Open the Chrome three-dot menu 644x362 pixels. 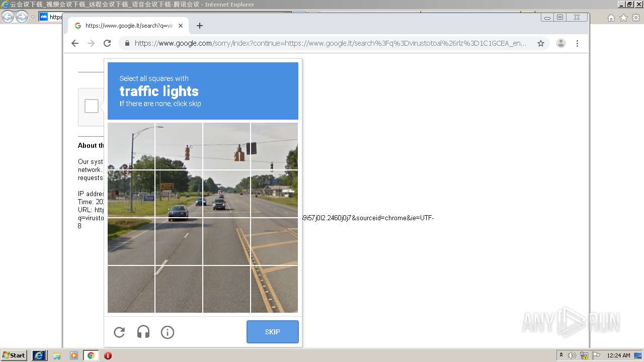click(577, 43)
